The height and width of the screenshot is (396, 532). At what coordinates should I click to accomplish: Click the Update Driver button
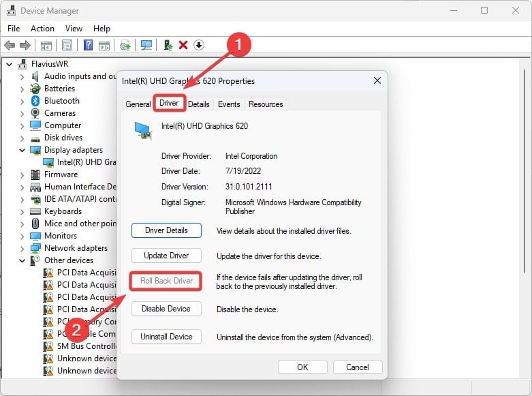(x=166, y=256)
